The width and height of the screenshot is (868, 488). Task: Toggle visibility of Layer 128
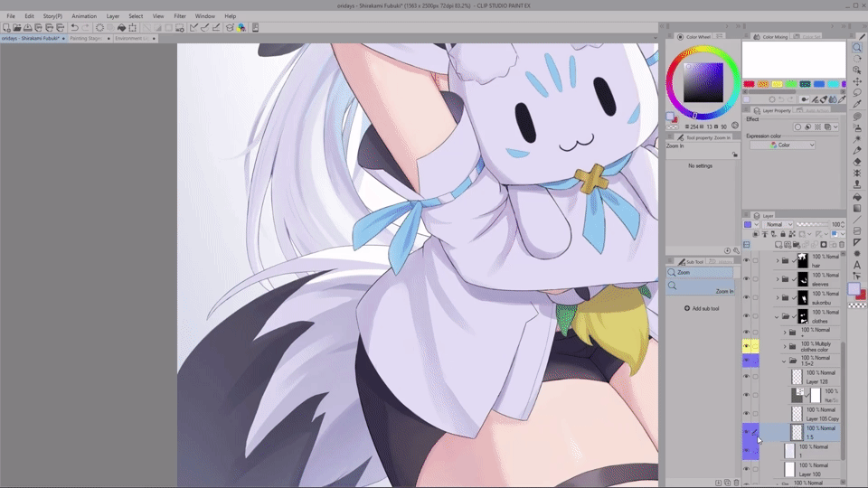pos(746,377)
